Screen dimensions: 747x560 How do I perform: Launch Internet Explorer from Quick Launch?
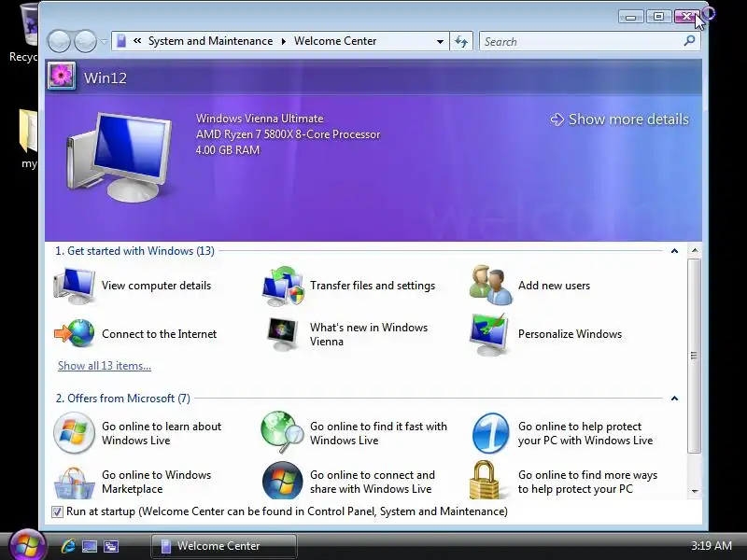[68, 546]
